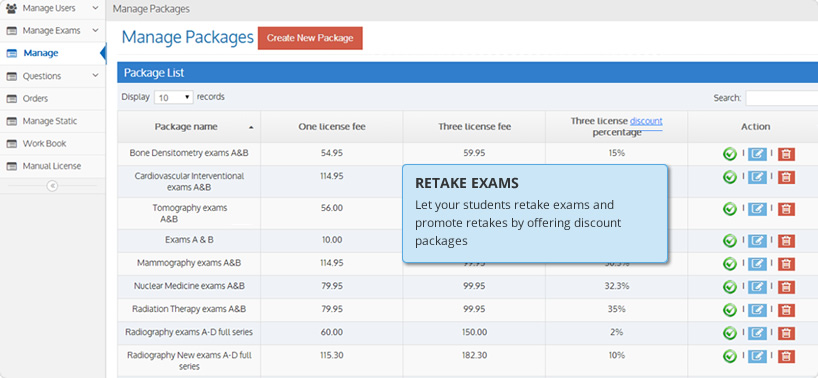Delete the Cardiovascular Interventional exams package
The width and height of the screenshot is (818, 378).
pos(786,178)
